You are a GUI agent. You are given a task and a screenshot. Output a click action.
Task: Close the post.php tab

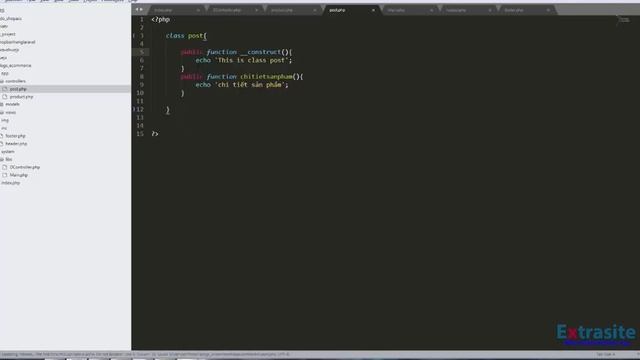[373, 10]
